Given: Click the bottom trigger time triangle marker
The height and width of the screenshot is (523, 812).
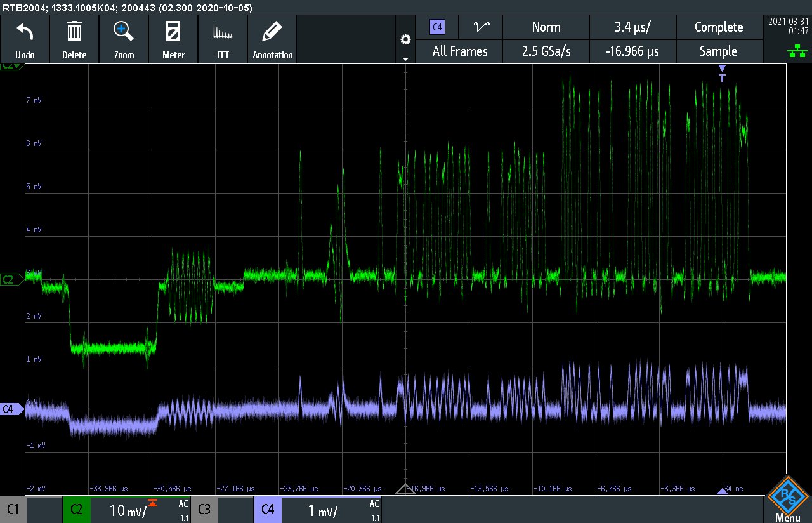Looking at the screenshot, I should (x=722, y=491).
